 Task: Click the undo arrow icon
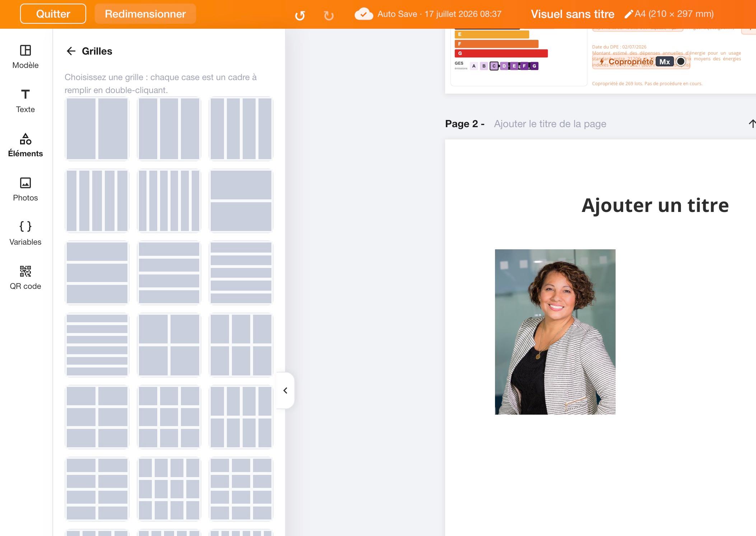[300, 15]
